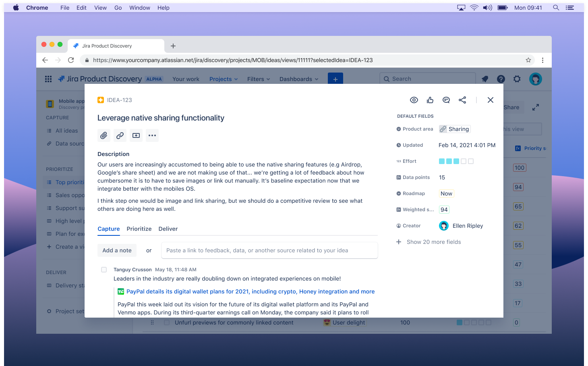This screenshot has height=366, width=588.
Task: Click the user profile avatar in header
Action: click(x=536, y=79)
